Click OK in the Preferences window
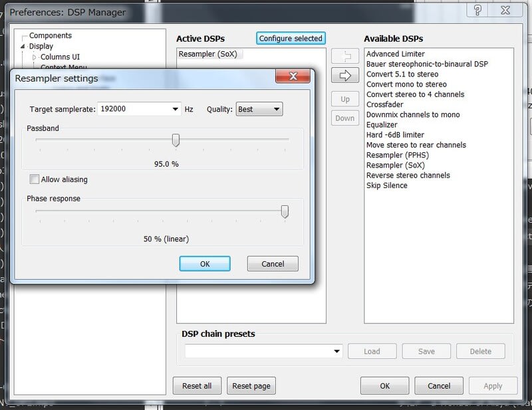This screenshot has height=410, width=532. pyautogui.click(x=385, y=385)
